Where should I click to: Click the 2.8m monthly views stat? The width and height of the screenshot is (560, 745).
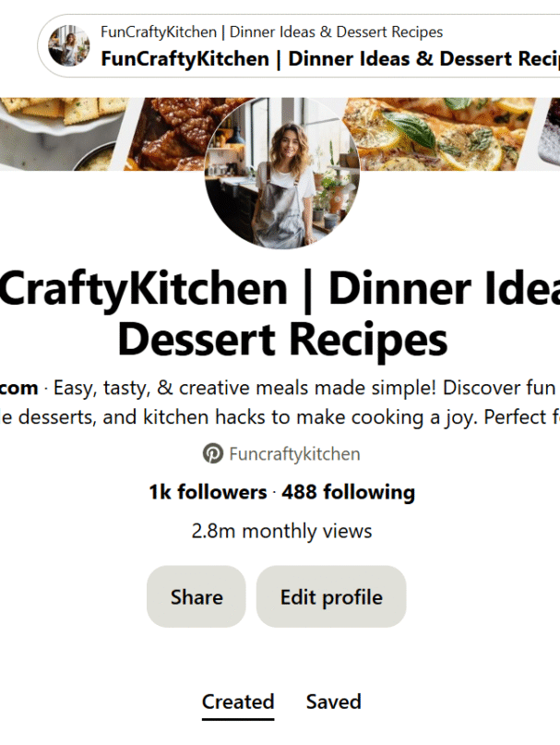coord(281,531)
